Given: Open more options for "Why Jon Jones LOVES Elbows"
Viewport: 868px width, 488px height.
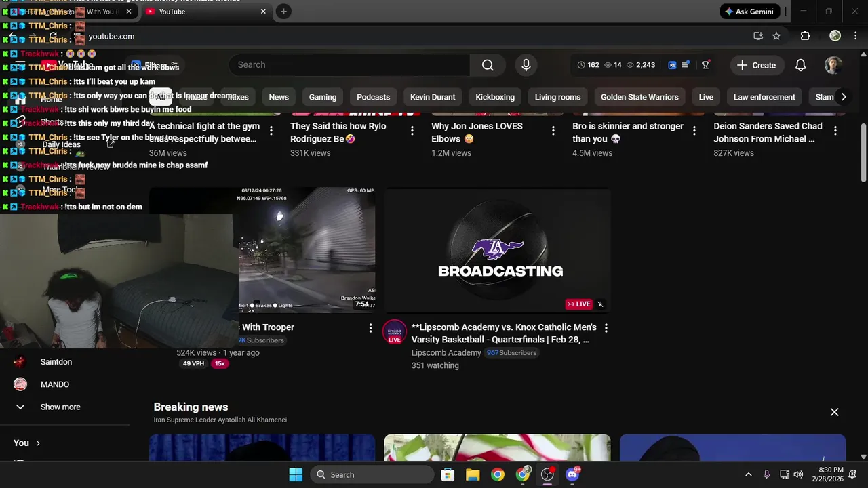Looking at the screenshot, I should tap(553, 131).
